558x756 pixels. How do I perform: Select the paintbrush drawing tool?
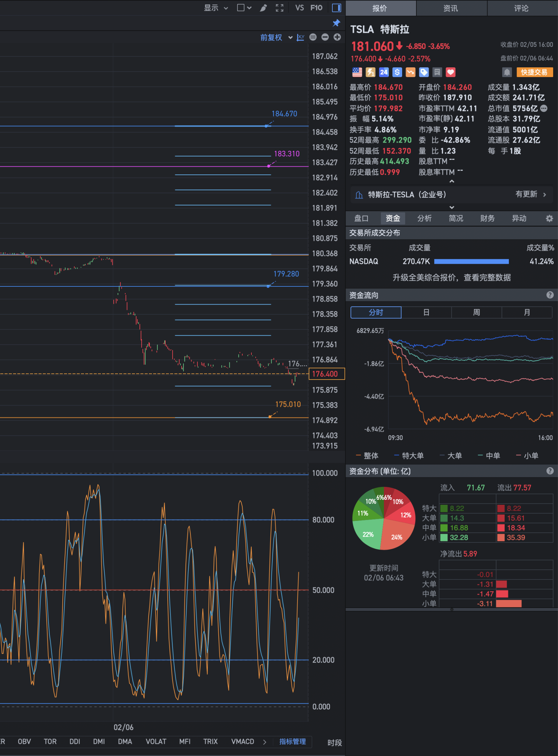coord(263,8)
